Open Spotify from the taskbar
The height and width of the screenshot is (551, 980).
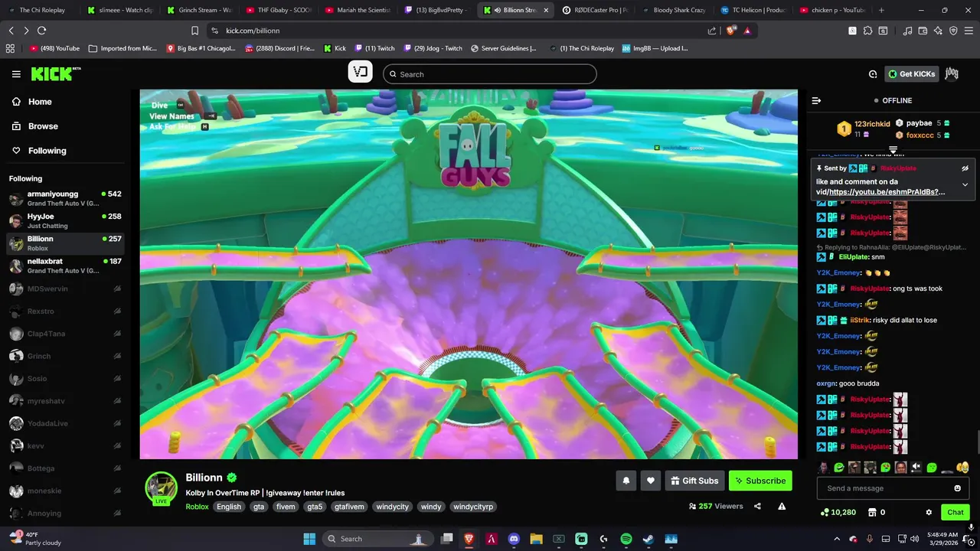pos(626,539)
